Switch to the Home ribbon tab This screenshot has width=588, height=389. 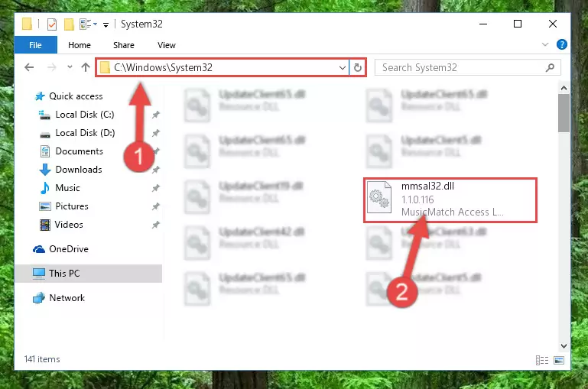point(80,45)
